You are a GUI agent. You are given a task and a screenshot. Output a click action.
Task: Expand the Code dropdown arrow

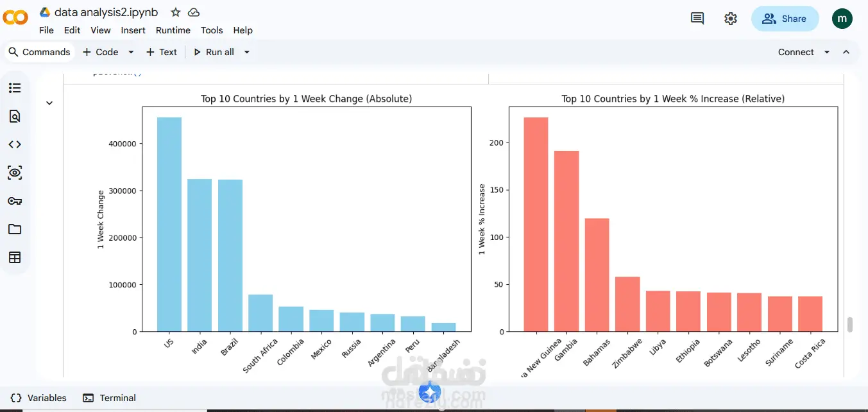(x=131, y=52)
